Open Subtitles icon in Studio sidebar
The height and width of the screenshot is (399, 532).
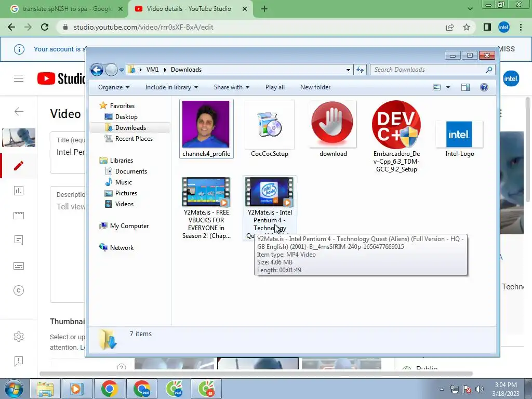19,266
